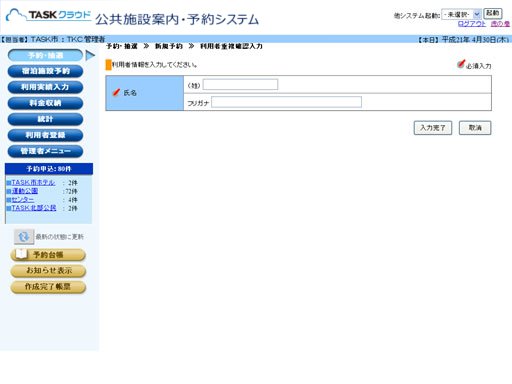This screenshot has height=384, width=512.
Task: Focus the フリガナ input field
Action: coord(286,102)
